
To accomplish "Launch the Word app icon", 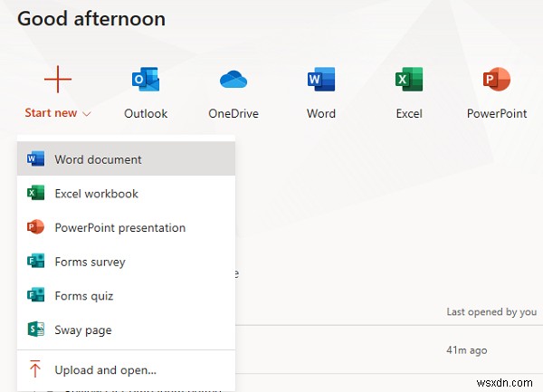I will point(321,80).
